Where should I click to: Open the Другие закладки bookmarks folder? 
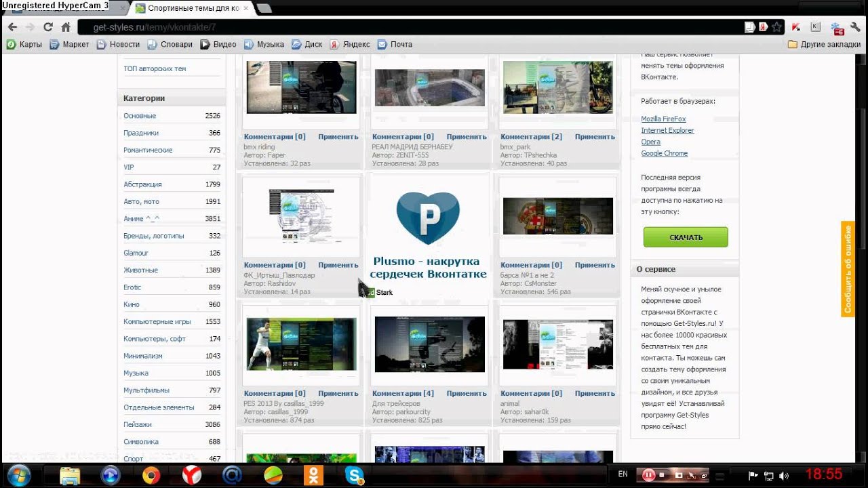click(824, 44)
